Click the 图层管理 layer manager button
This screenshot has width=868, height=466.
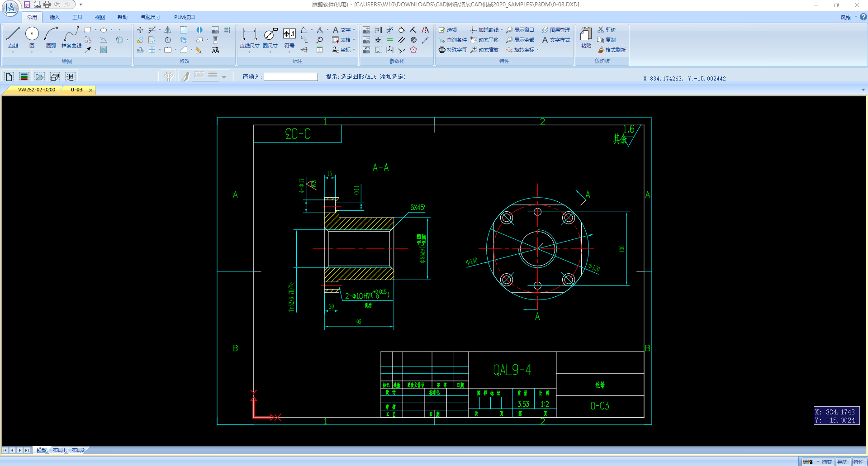tap(556, 30)
